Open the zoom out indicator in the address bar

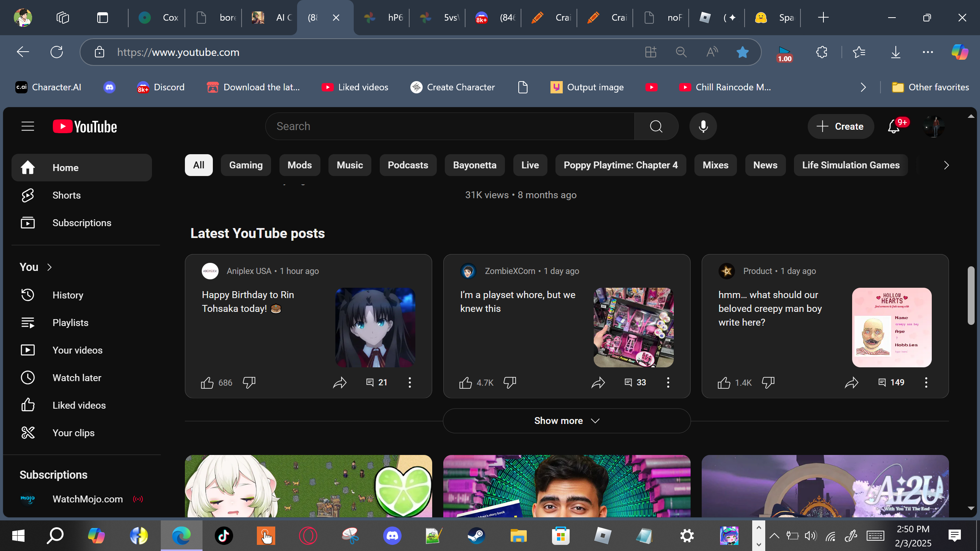(681, 52)
